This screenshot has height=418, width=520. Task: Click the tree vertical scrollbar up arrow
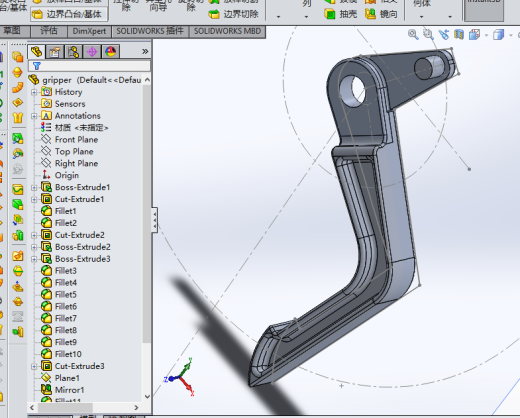pyautogui.click(x=147, y=80)
